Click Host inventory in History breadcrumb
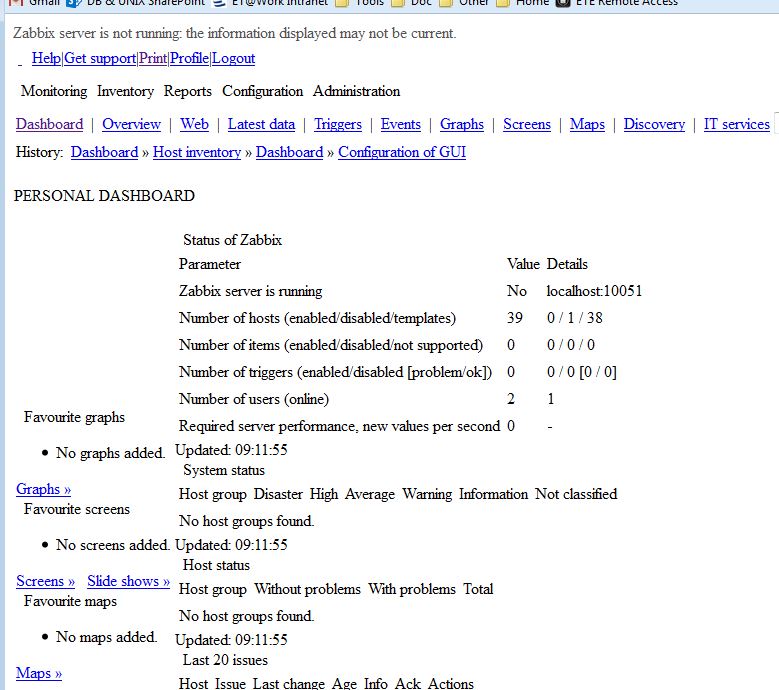Image resolution: width=779 pixels, height=690 pixels. coord(197,152)
